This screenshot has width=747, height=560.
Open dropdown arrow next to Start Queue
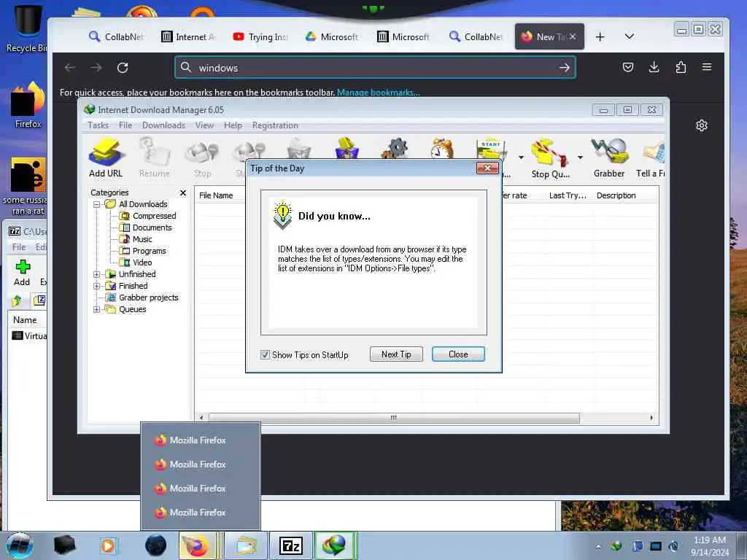521,157
